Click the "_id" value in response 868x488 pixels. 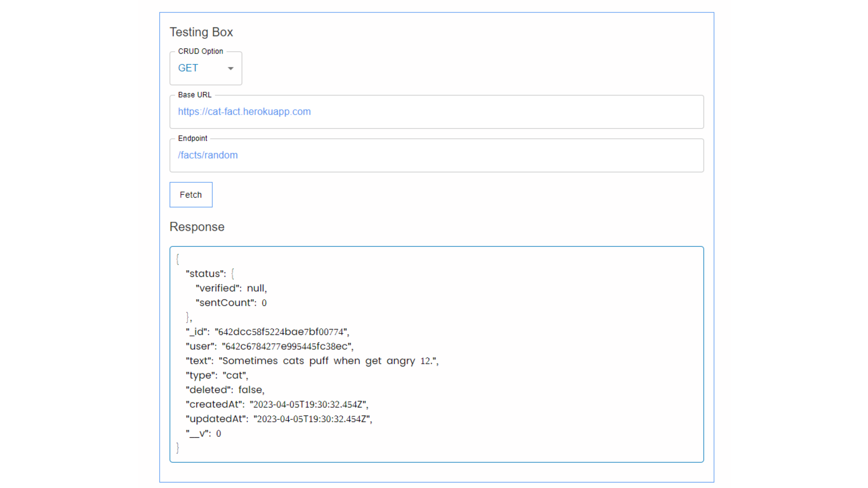point(282,332)
